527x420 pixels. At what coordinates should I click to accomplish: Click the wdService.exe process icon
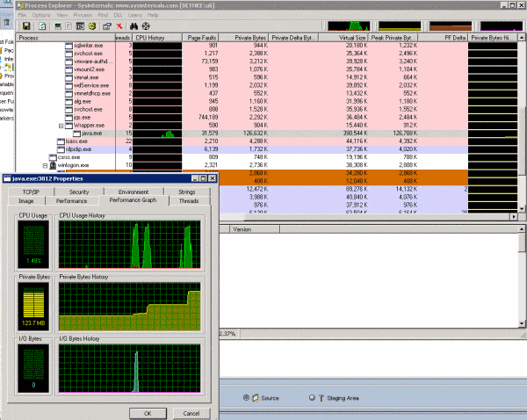tap(69, 86)
